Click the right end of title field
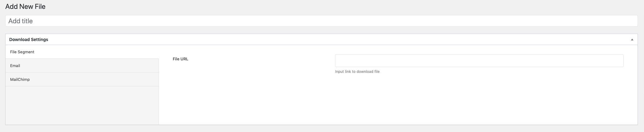Viewport: 644px width, 132px height. pyautogui.click(x=630, y=21)
